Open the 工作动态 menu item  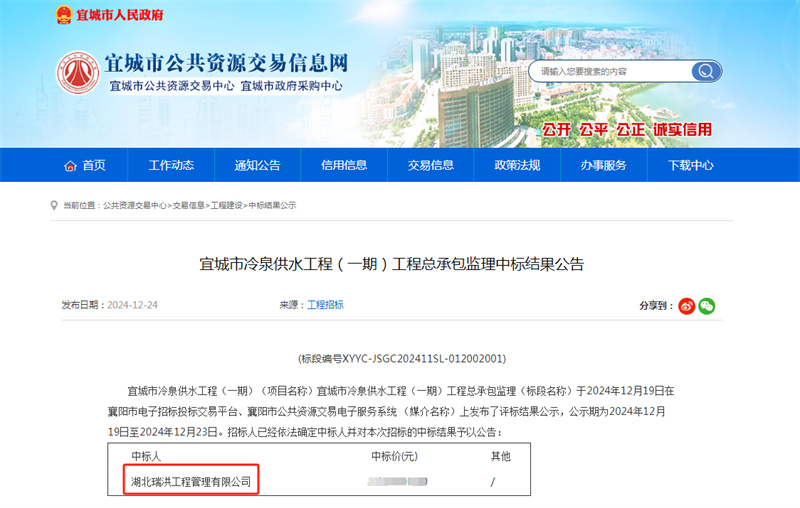click(171, 165)
